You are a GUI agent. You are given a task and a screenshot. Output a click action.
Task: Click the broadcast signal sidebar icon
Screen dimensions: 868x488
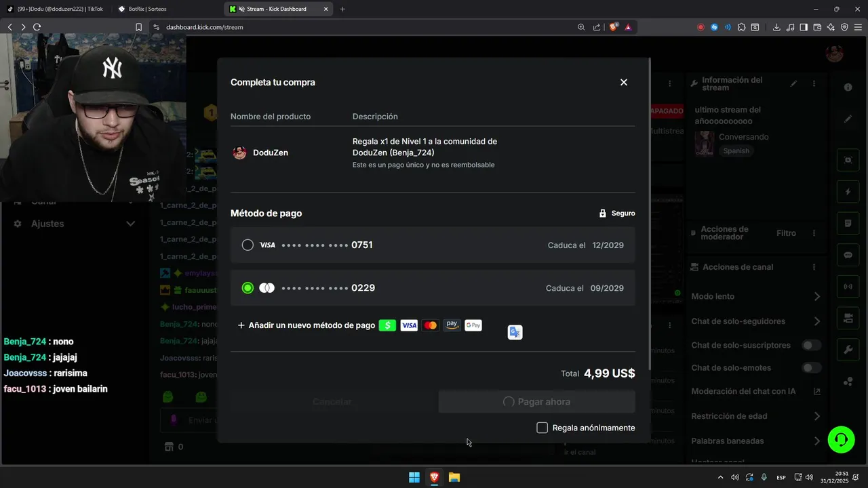pyautogui.click(x=848, y=287)
